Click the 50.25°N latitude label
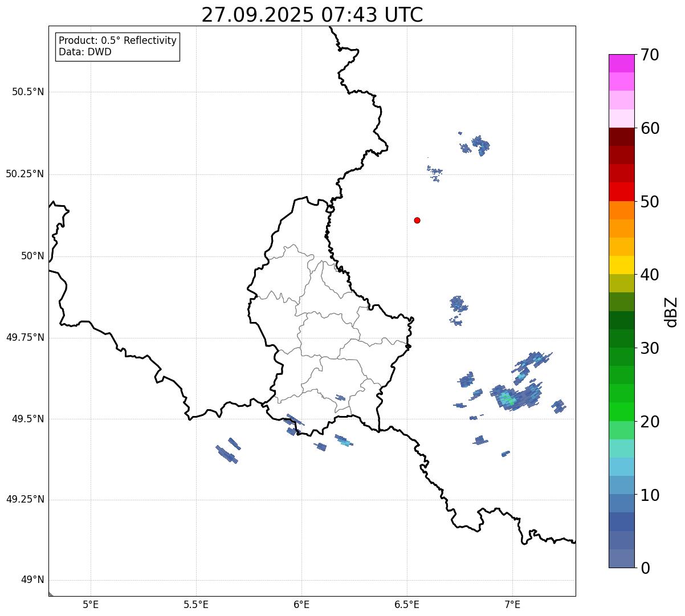This screenshot has width=685, height=616. click(x=25, y=174)
